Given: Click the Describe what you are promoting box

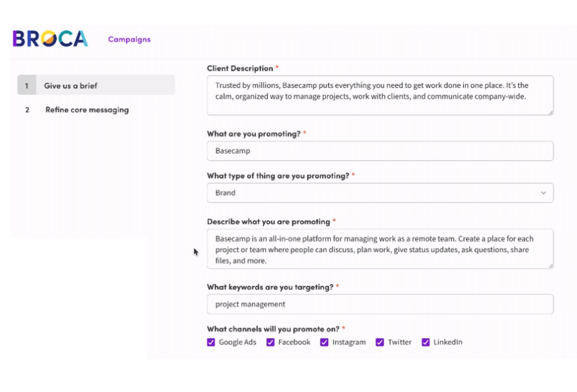Looking at the screenshot, I should pyautogui.click(x=380, y=249).
